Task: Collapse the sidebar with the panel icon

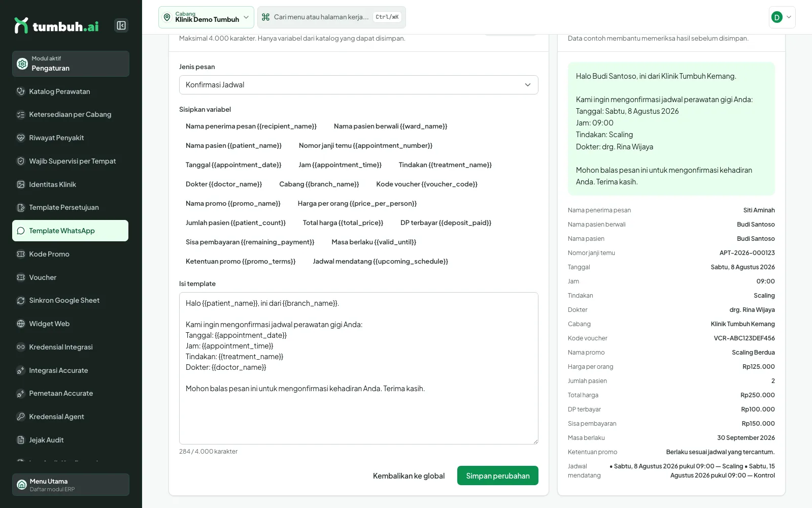Action: pyautogui.click(x=121, y=25)
